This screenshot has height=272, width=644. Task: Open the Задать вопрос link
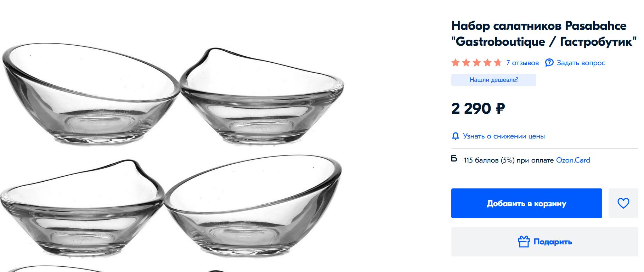581,63
